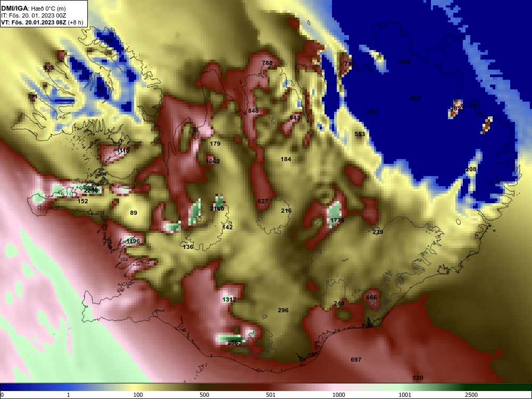Viewport: 532px width, 399px height.
Task: Click the 501 tick on the colour scale
Action: click(x=271, y=395)
